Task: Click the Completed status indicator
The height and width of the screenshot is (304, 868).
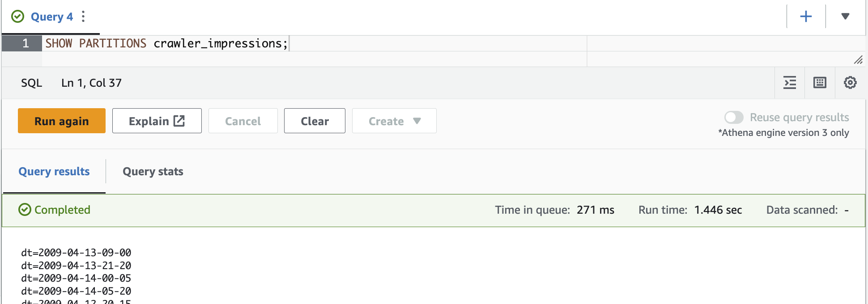Action: point(54,210)
